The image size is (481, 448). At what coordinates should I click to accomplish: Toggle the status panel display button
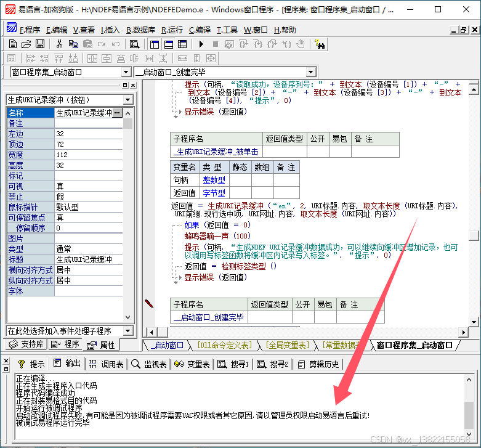click(168, 44)
